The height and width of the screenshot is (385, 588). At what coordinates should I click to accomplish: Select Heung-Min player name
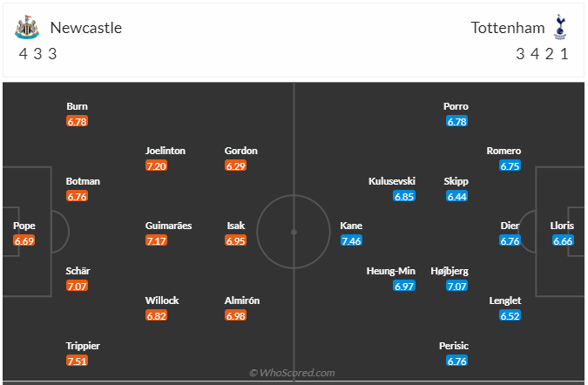coord(391,271)
